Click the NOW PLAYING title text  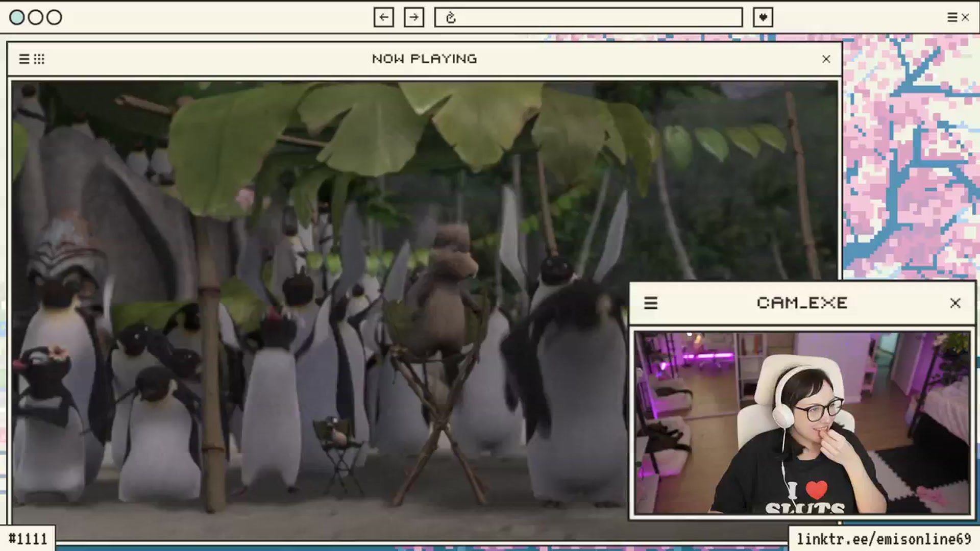pyautogui.click(x=425, y=59)
